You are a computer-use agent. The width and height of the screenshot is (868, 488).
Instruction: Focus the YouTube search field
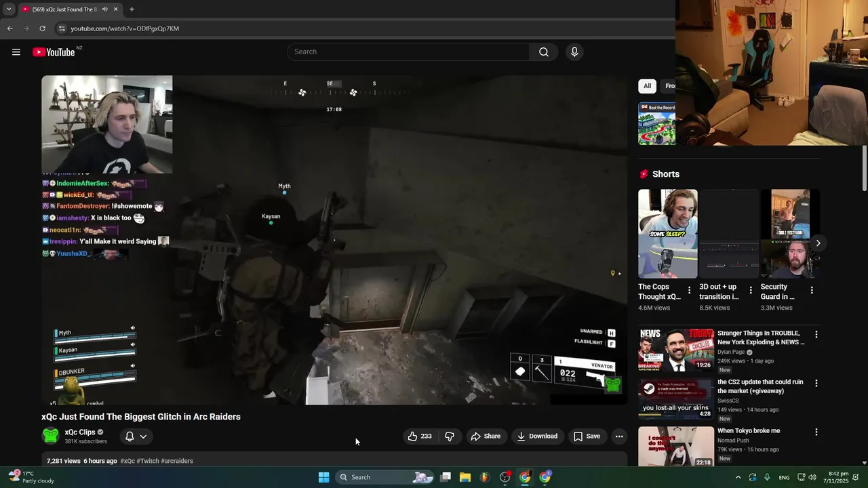(x=408, y=52)
